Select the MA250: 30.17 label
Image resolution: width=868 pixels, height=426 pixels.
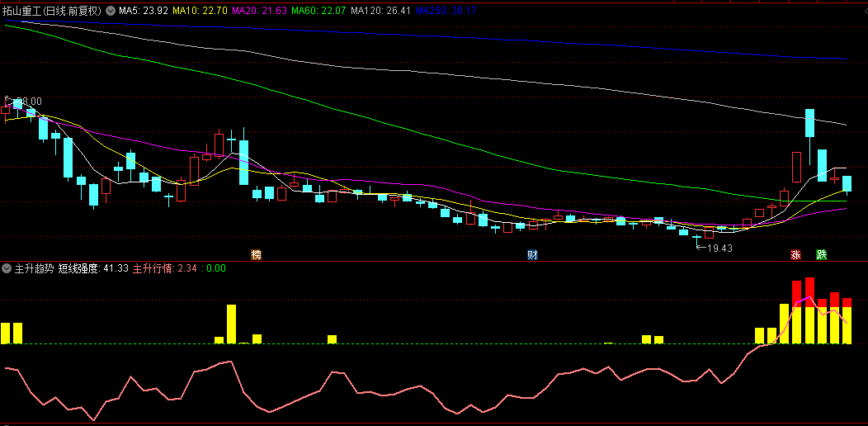[446, 10]
